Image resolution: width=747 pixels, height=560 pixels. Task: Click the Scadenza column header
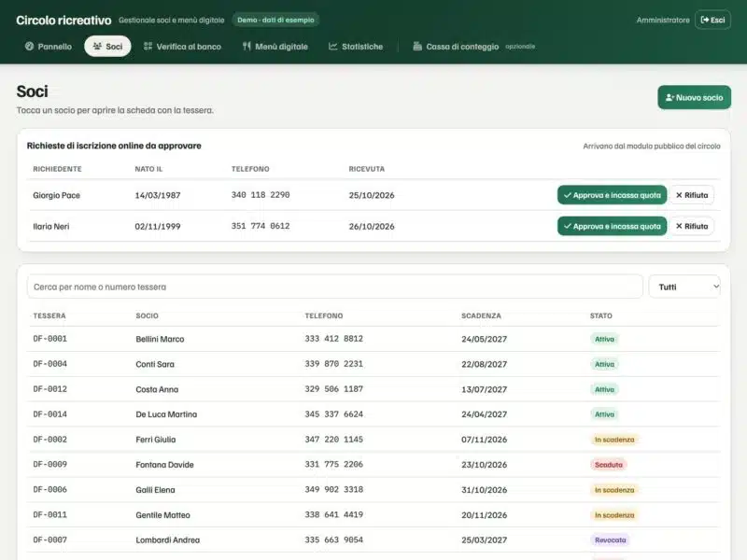pos(481,315)
